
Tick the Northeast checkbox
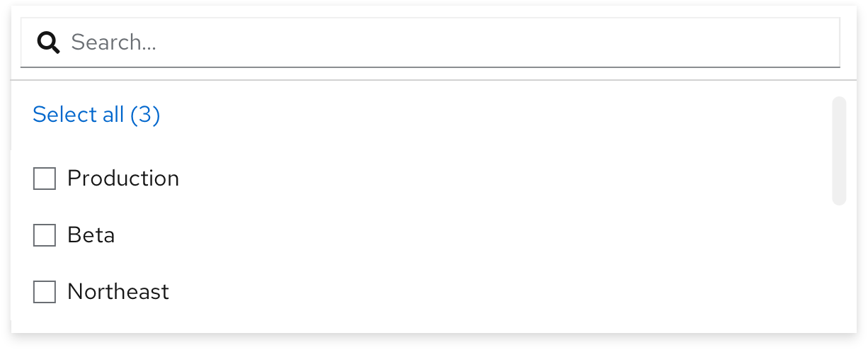[45, 292]
